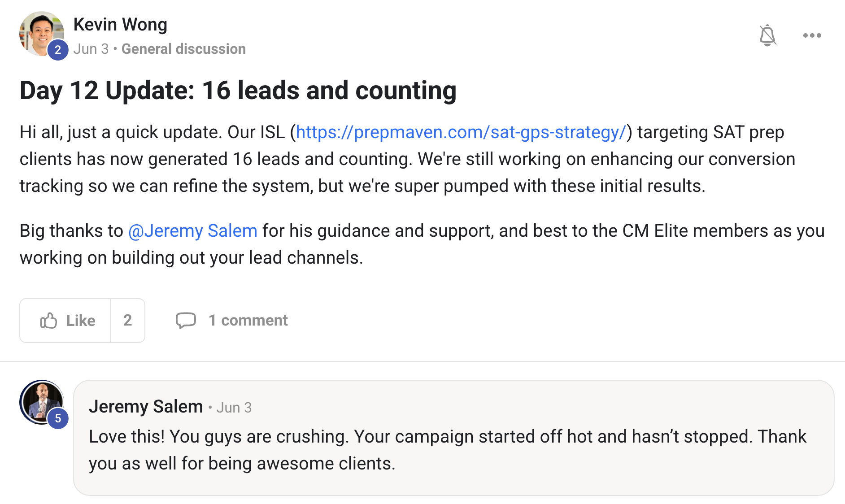This screenshot has width=845, height=504.
Task: View the like count of 2
Action: click(x=127, y=321)
